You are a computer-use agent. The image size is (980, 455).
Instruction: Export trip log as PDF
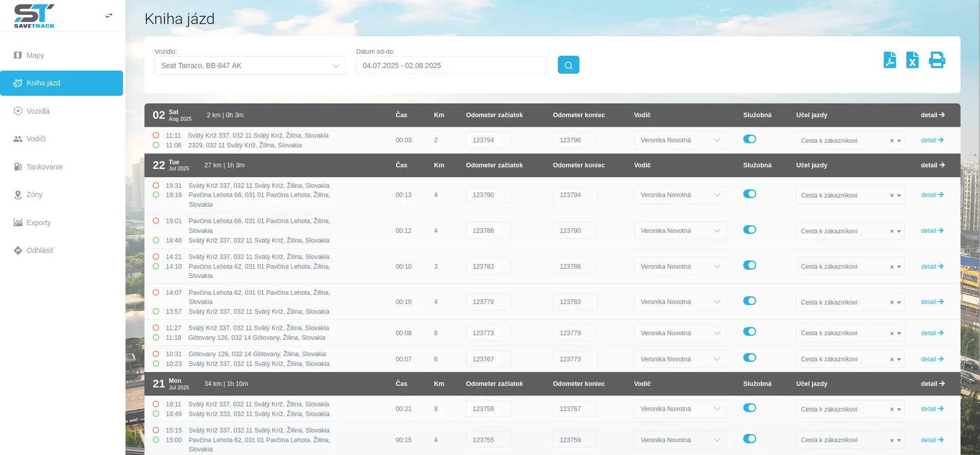coord(889,60)
